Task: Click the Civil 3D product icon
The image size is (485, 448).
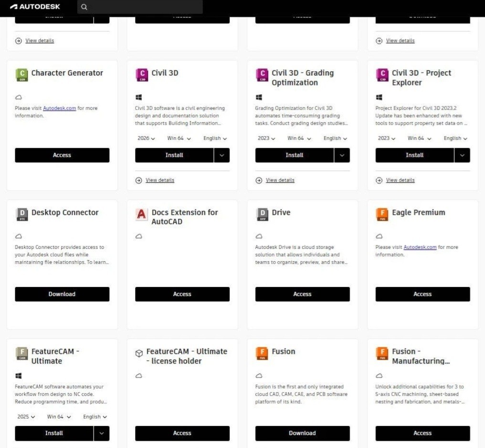Action: click(x=142, y=75)
